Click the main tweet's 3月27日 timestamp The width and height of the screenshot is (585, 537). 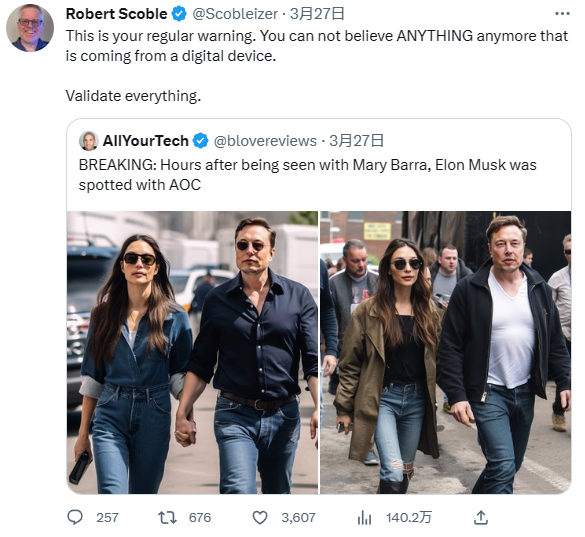[317, 14]
